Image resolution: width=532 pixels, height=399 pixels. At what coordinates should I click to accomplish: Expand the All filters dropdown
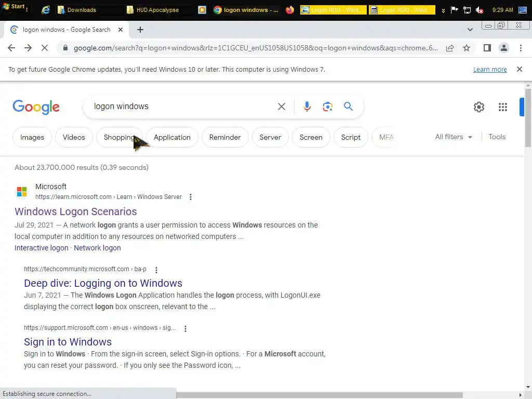(x=454, y=137)
